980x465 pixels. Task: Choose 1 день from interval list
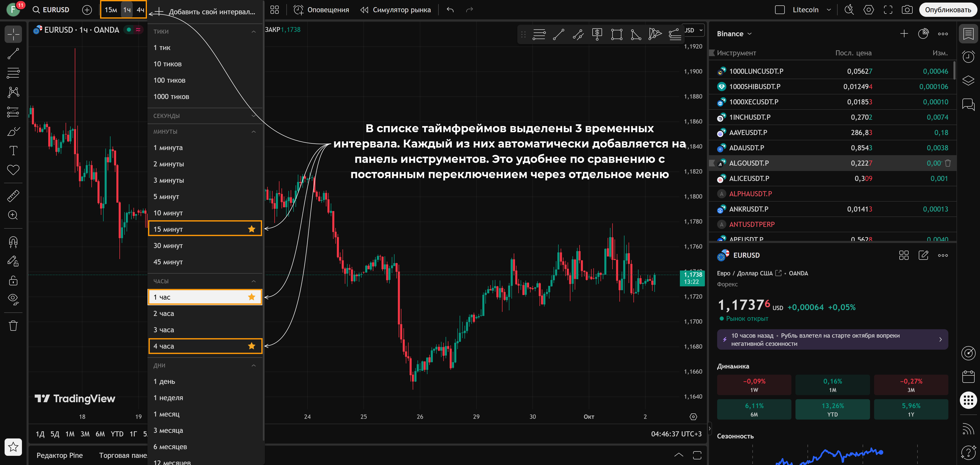pos(164,381)
